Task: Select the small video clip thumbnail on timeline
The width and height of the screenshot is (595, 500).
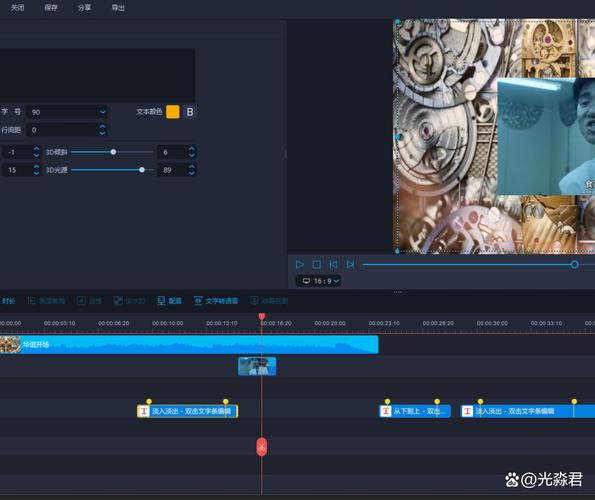Action: [x=257, y=366]
